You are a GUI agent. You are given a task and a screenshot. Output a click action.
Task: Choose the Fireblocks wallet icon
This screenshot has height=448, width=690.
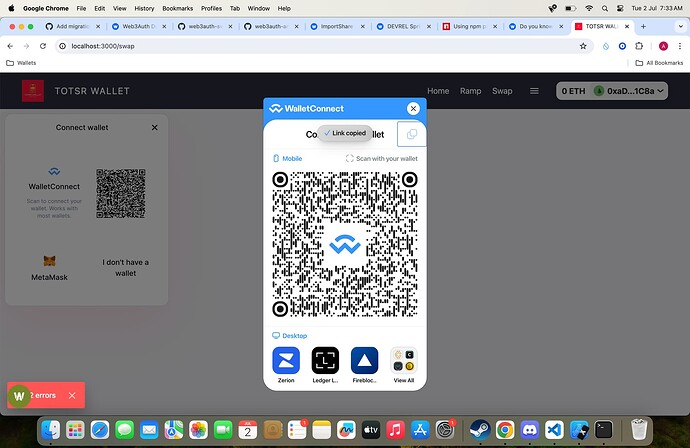coord(364,360)
